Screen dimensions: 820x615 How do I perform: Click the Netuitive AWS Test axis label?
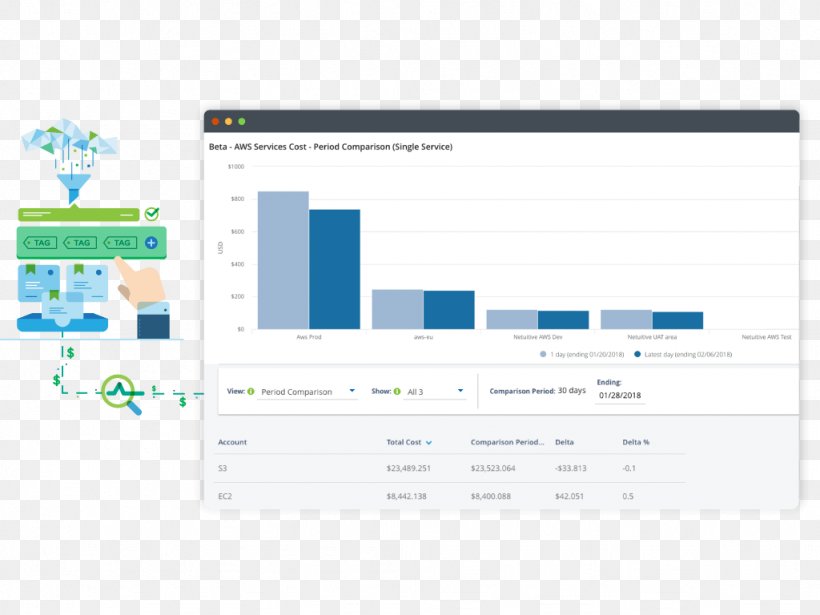pos(767,337)
